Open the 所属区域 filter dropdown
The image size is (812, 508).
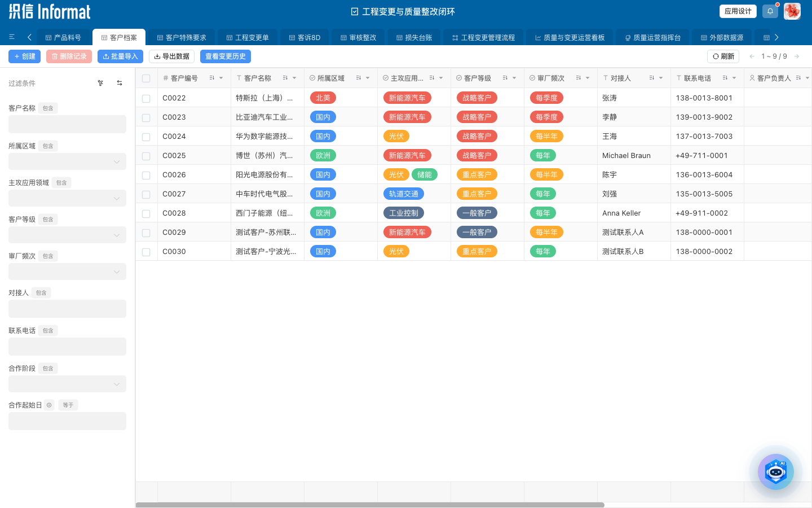[x=67, y=161]
